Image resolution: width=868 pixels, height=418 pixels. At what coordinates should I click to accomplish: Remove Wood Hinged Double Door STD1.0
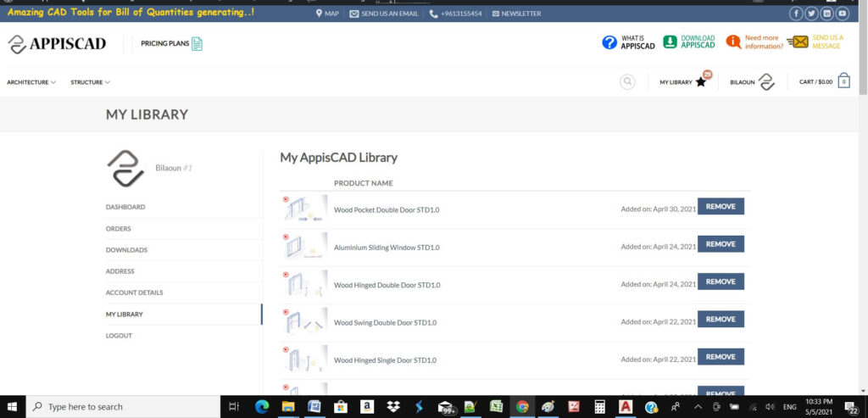click(721, 281)
